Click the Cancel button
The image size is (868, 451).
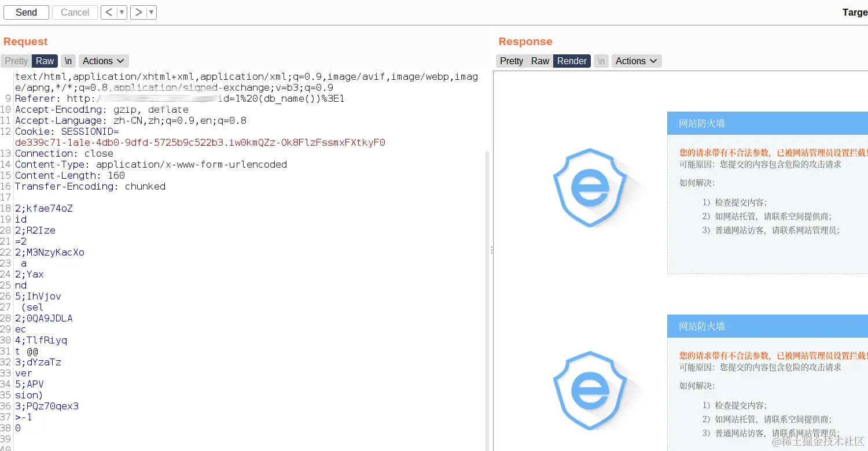(x=75, y=12)
